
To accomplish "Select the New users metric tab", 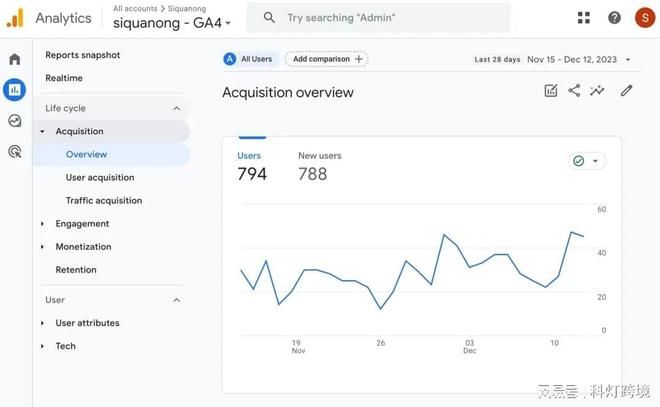I will (x=319, y=167).
